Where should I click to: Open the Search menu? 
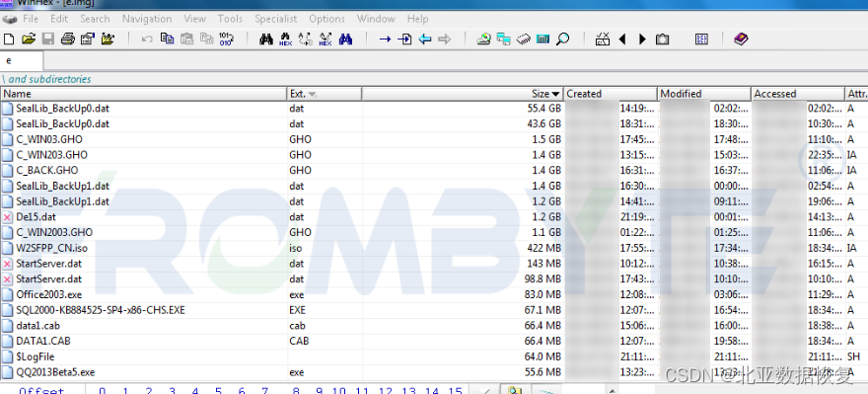click(95, 19)
